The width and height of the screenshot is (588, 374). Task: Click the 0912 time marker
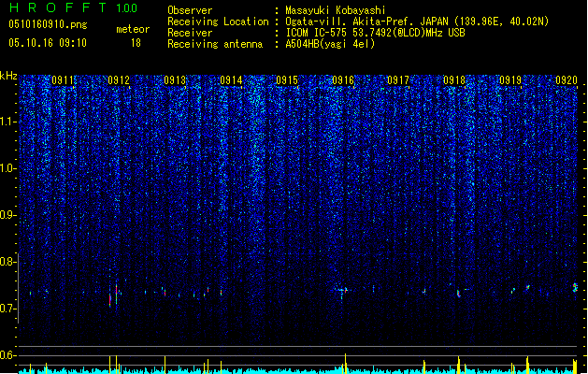click(x=119, y=80)
